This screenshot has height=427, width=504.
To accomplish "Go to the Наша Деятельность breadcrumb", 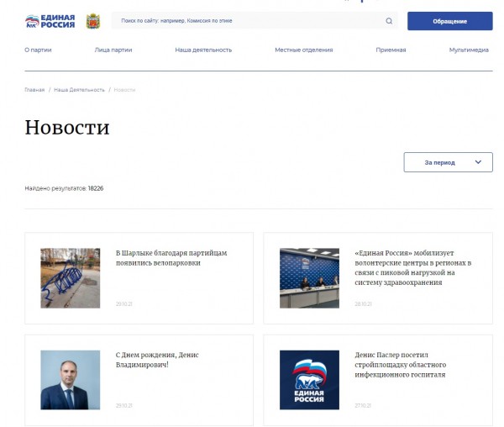I will tap(80, 90).
